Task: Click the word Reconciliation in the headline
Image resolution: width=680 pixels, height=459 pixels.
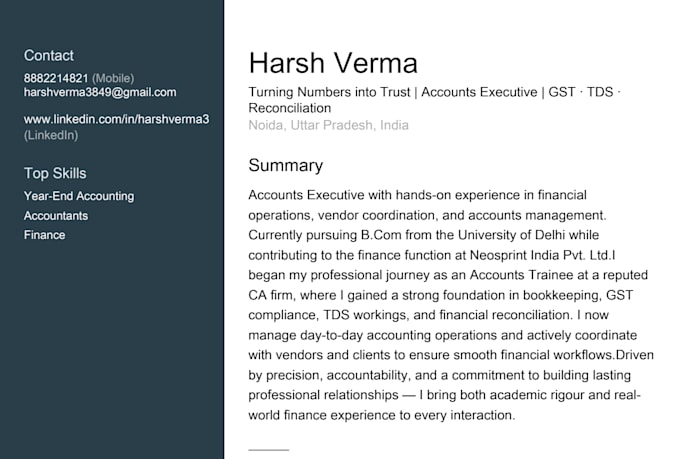Action: pos(290,108)
